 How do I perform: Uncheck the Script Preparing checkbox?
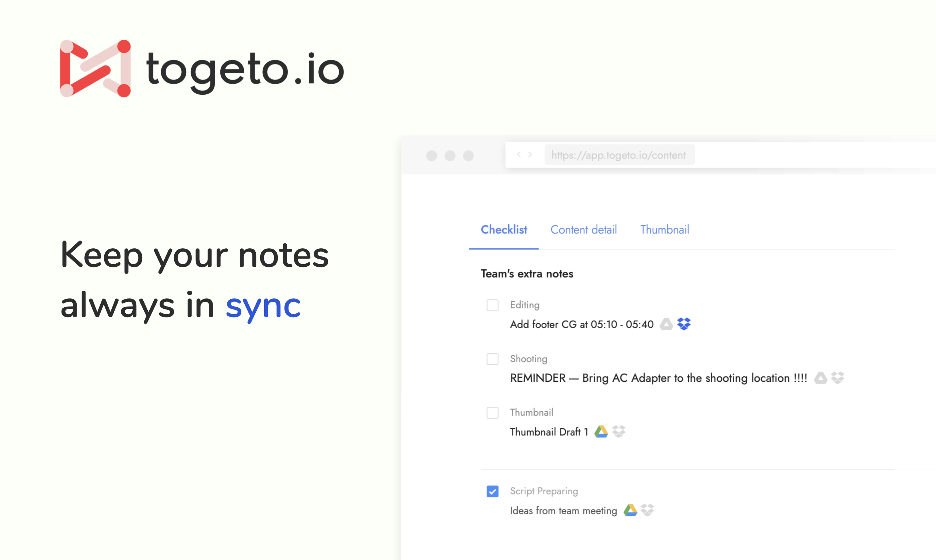tap(492, 491)
